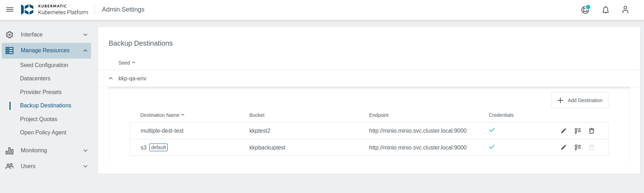Open Project Quotas settings
Screen dimensions: 644x193
39,119
